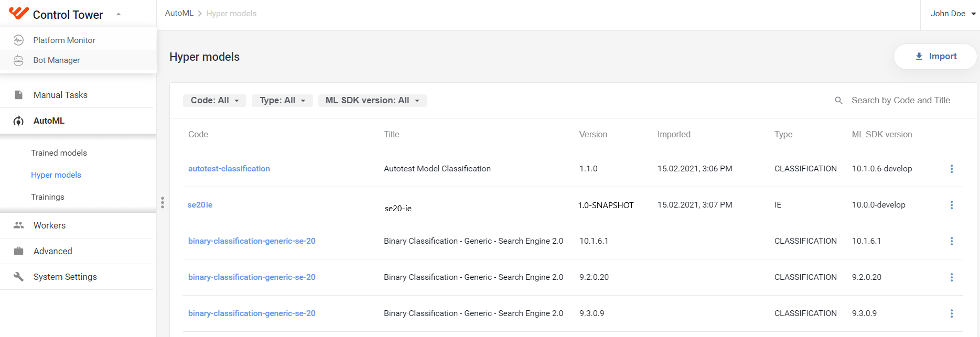The height and width of the screenshot is (337, 980).
Task: Click the Import download arrow icon
Action: point(919,57)
